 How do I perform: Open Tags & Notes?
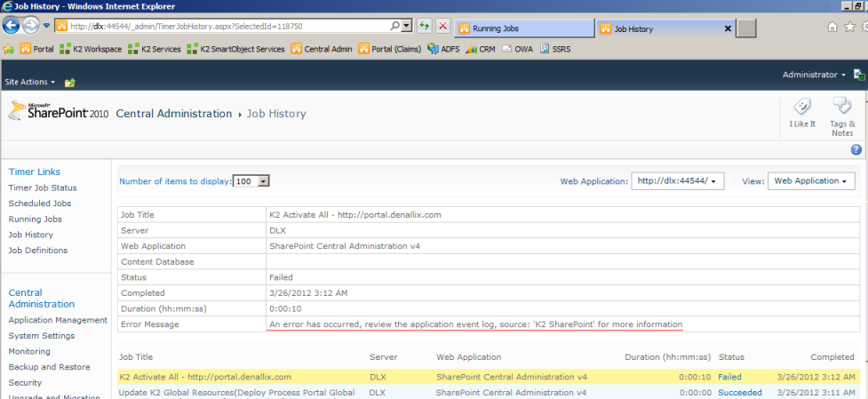click(x=841, y=116)
